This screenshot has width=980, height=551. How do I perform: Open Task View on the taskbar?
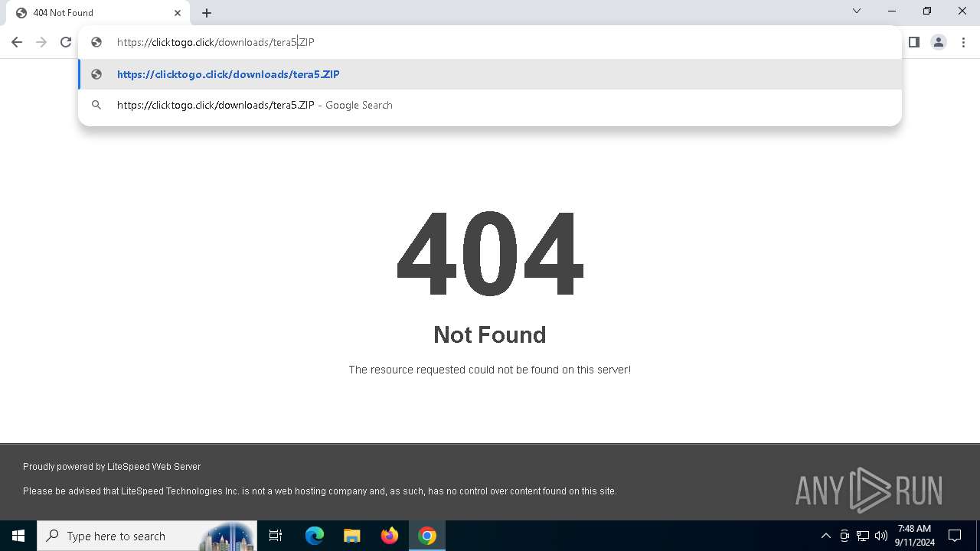[276, 536]
